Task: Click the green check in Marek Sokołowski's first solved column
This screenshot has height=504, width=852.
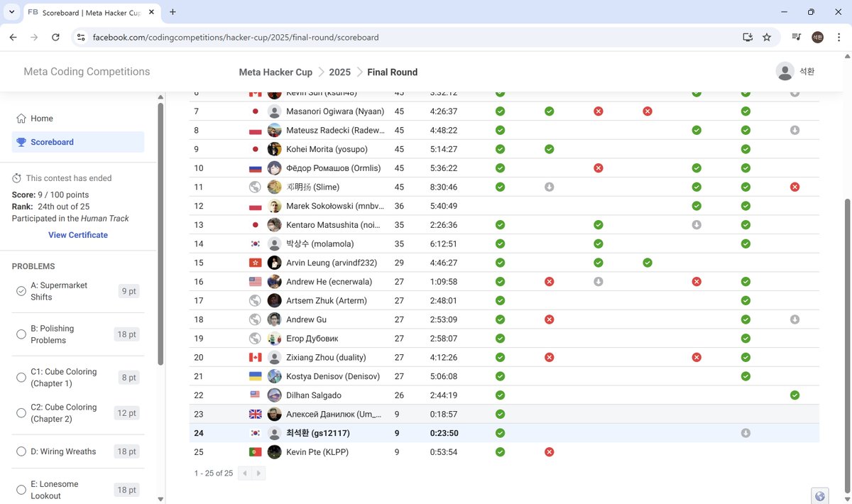Action: [697, 206]
